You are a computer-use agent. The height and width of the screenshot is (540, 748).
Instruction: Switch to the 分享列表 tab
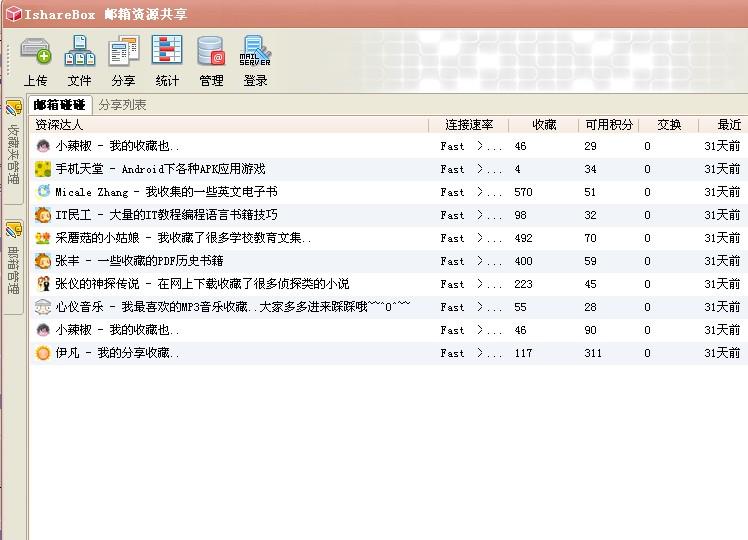tap(123, 105)
